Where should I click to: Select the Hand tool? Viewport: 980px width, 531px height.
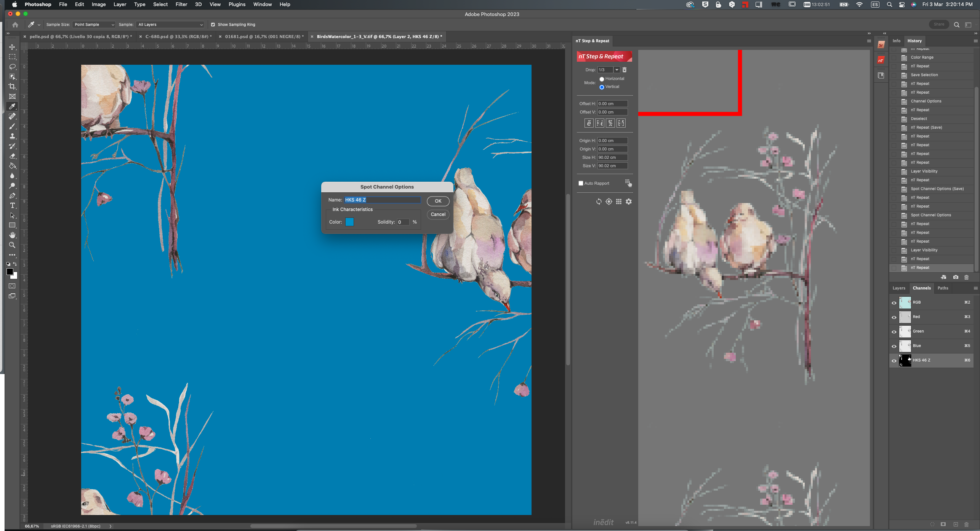[12, 235]
